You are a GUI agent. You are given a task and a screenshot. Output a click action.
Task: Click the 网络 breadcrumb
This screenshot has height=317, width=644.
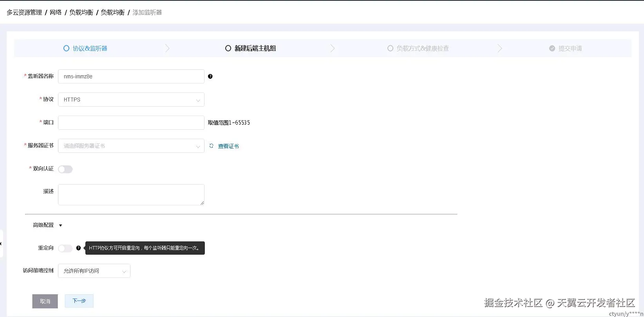(56, 13)
